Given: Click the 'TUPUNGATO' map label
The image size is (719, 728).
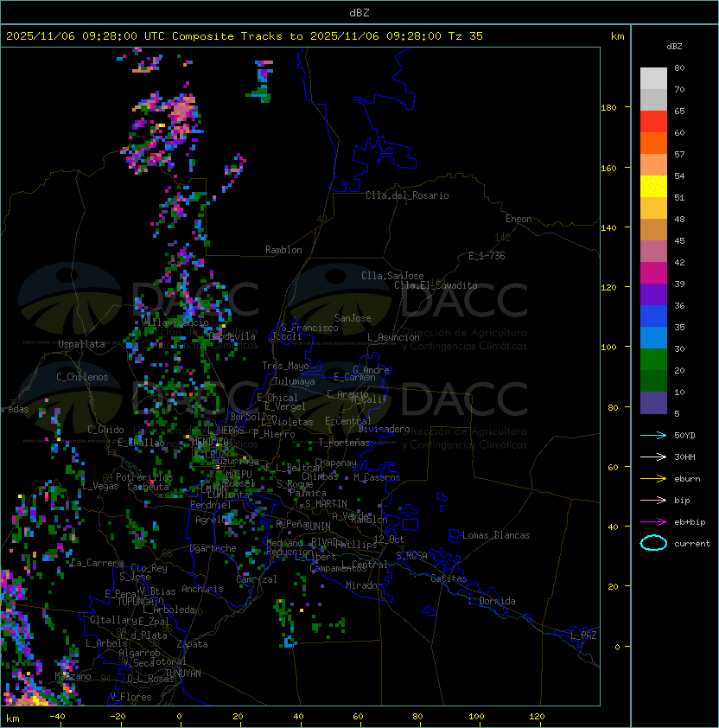Looking at the screenshot, I should 140,601.
